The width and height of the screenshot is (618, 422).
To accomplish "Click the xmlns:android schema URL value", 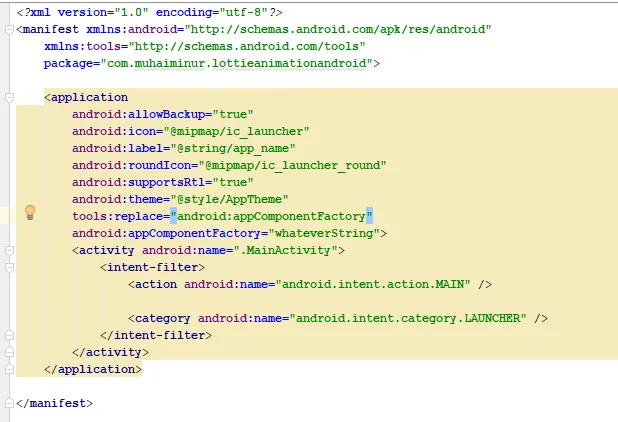I will (x=338, y=29).
